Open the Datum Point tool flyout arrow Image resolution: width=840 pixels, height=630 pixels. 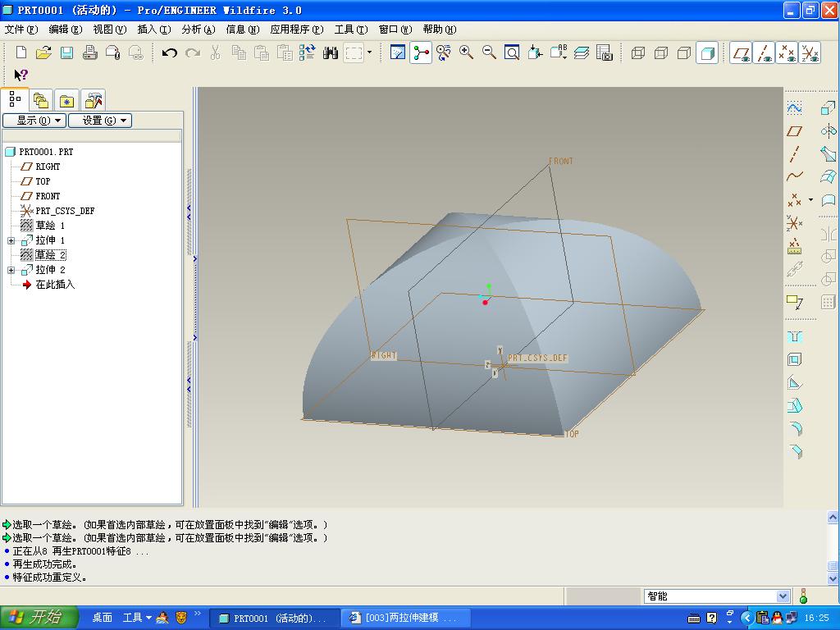[x=810, y=200]
